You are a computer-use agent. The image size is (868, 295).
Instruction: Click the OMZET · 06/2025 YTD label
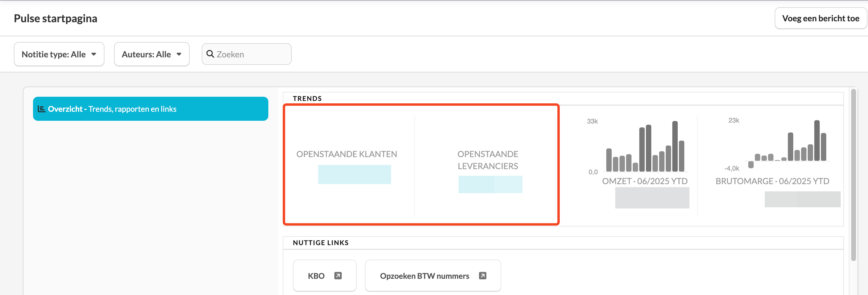[x=645, y=181]
